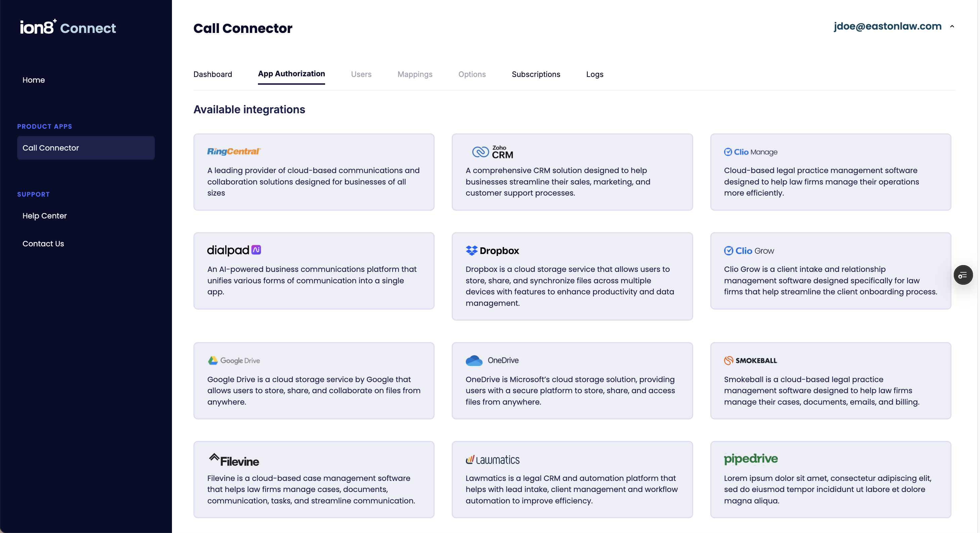Click the OneDrive cloud icon
Screen dimensions: 980x533
(474, 360)
